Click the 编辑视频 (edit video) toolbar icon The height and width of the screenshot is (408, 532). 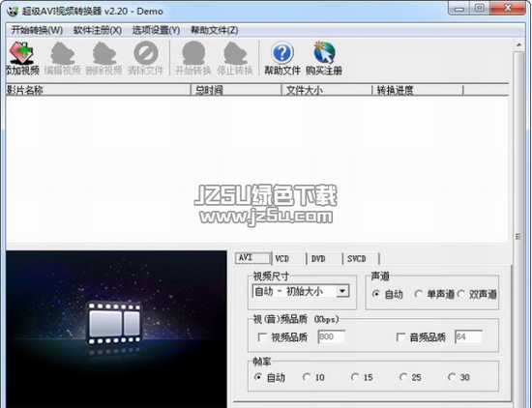(x=63, y=58)
